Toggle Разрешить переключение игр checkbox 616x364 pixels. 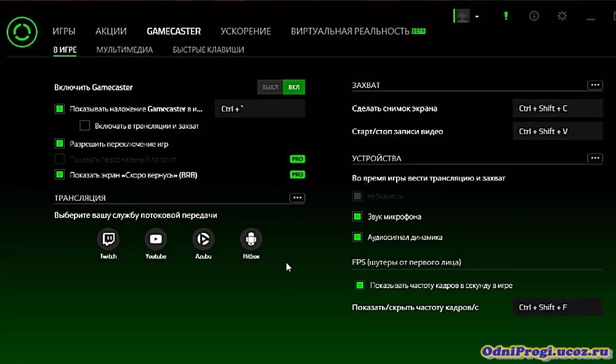[x=59, y=144]
